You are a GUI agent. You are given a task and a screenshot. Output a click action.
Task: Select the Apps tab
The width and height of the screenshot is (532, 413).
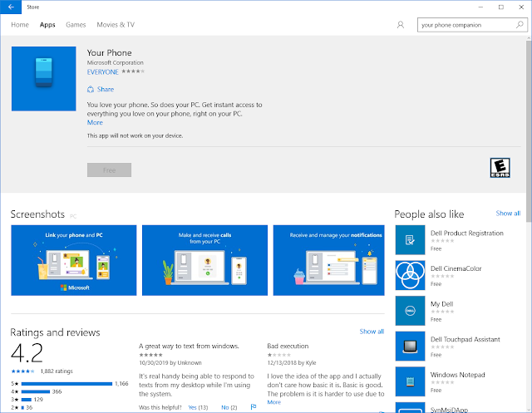47,25
